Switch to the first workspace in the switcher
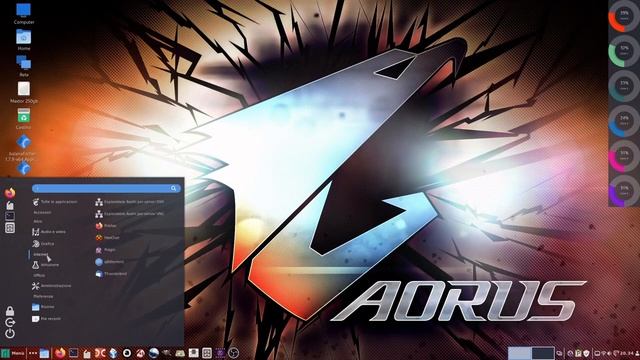Viewport: 640px width, 360px height. point(520,353)
